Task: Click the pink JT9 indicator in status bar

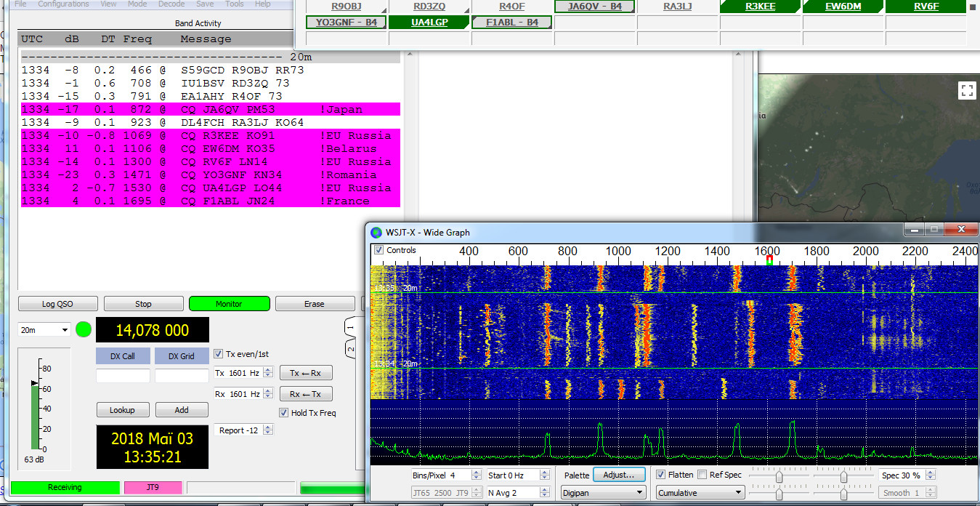Action: click(153, 487)
